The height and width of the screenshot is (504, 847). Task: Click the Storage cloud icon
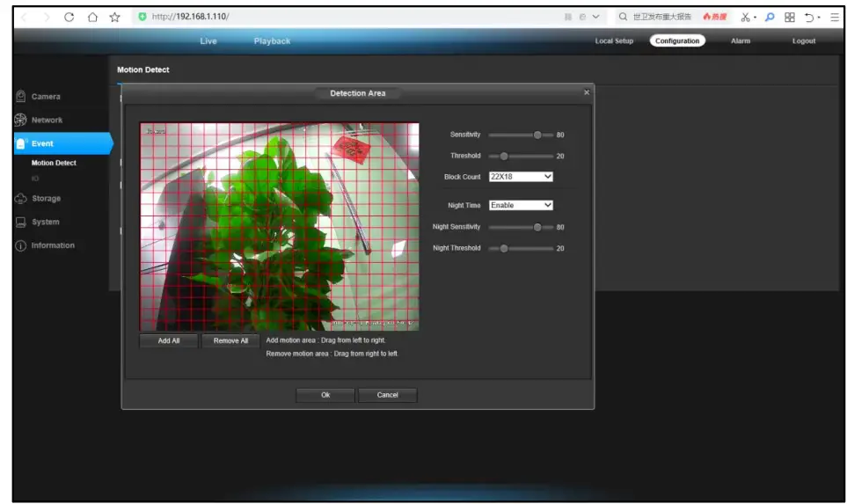(x=20, y=199)
